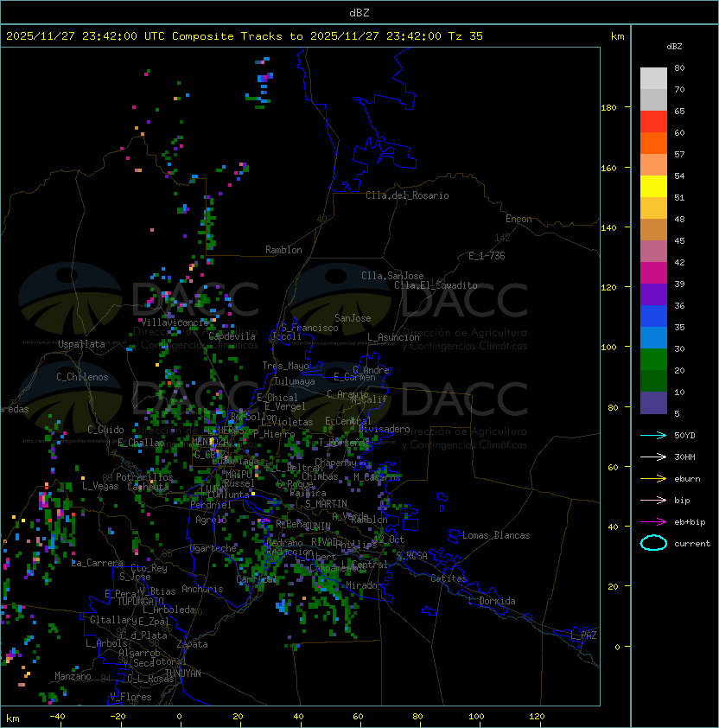Select the light blue swatch between 35 and 30 dBZ
This screenshot has height=728, width=719.
[x=653, y=338]
